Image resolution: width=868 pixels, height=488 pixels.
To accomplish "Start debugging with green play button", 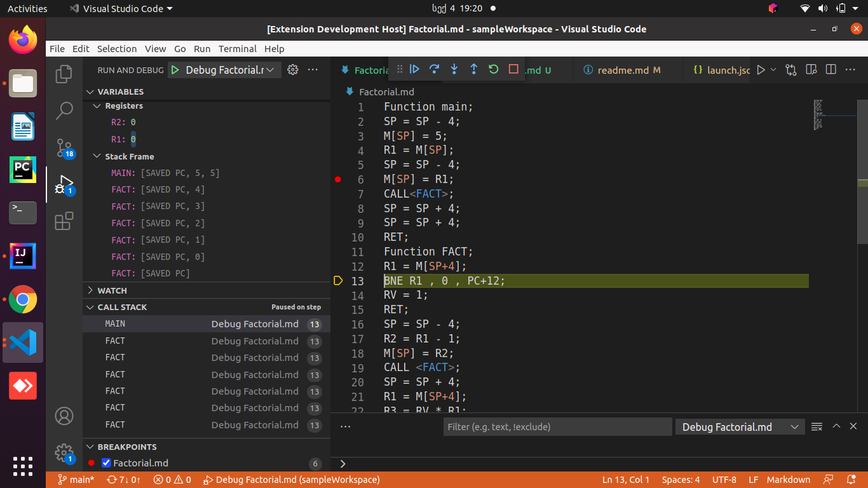I will tap(175, 70).
